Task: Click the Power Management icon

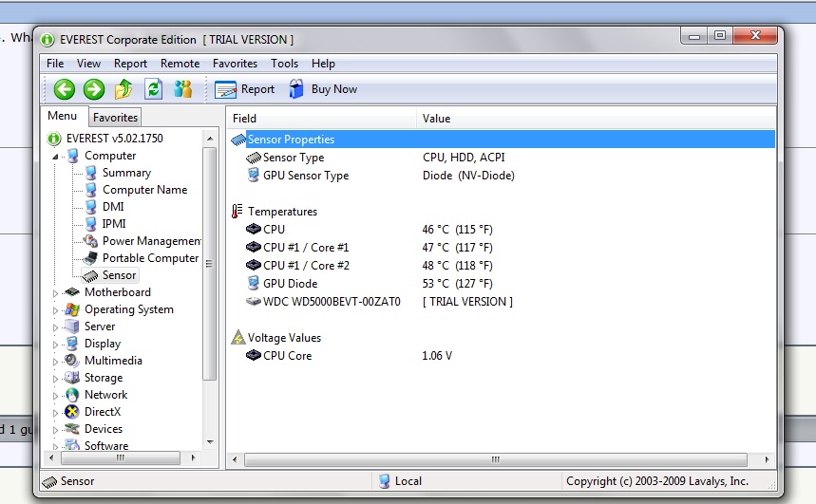Action: point(91,241)
